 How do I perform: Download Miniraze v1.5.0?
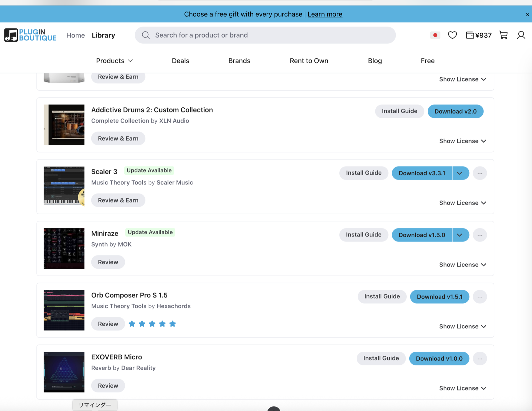pyautogui.click(x=422, y=235)
